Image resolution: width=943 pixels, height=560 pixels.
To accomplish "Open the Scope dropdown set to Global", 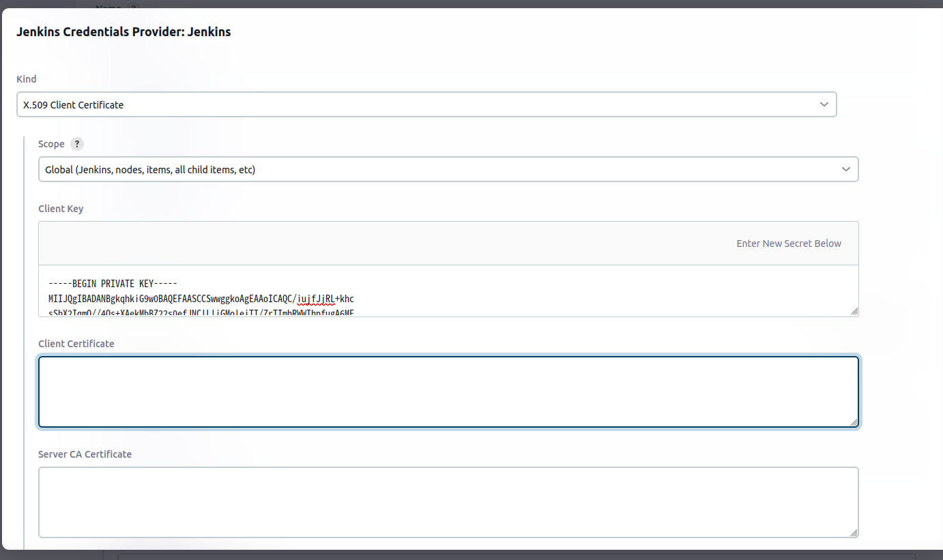I will coord(448,169).
